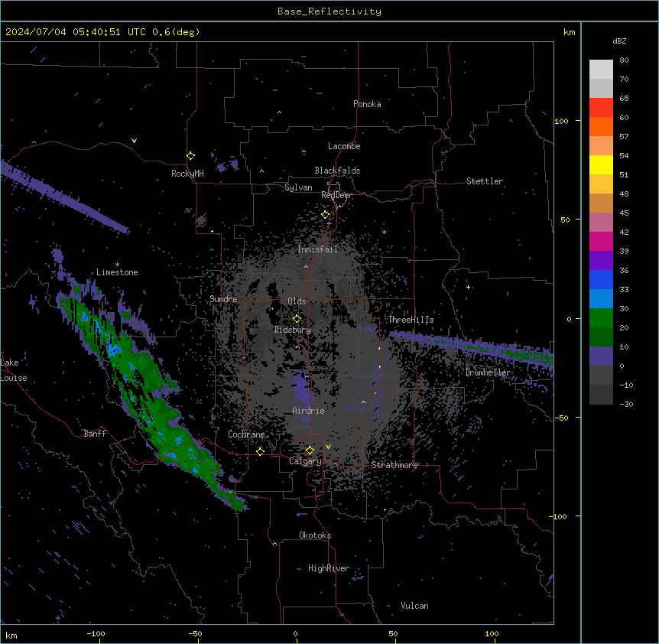Pick the magenta 42-39 dBZ swatch

(x=601, y=242)
